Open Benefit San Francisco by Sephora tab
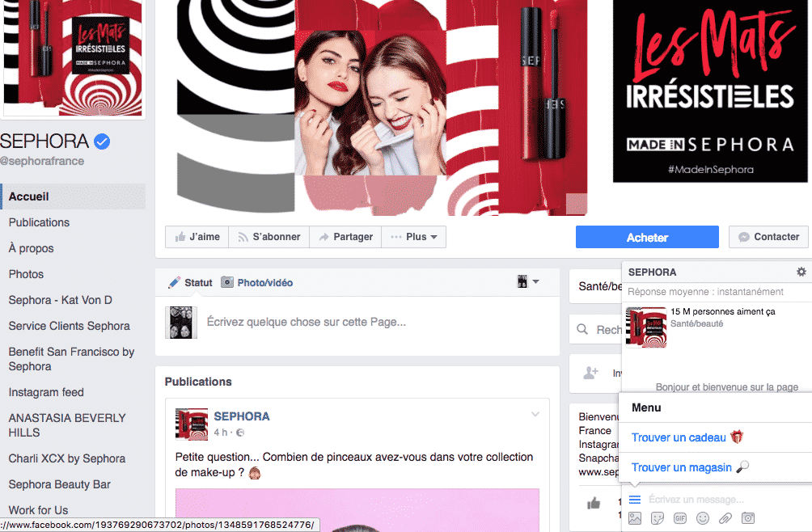Viewport: 812px width, 532px height. pos(73,359)
